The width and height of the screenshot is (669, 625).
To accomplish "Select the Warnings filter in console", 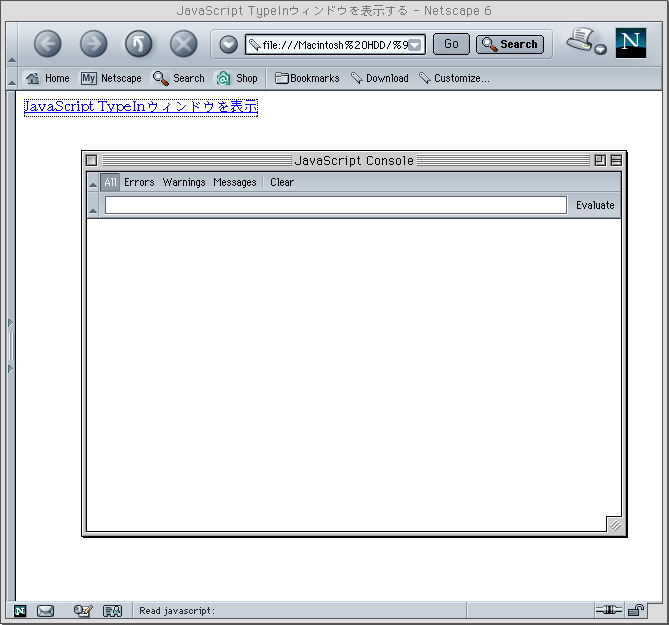I will [x=184, y=182].
